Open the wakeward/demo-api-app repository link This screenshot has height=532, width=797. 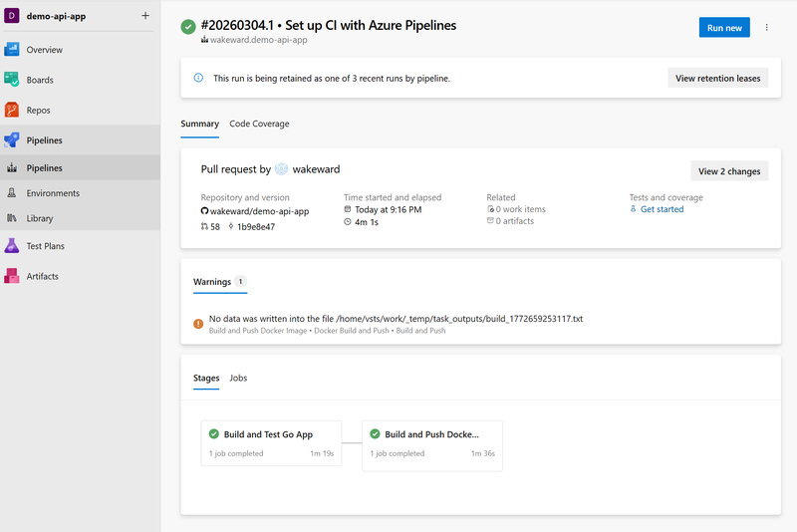click(259, 211)
